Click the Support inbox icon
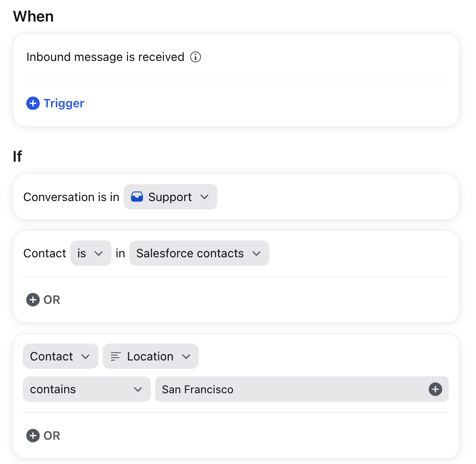The height and width of the screenshot is (464, 476). click(137, 197)
